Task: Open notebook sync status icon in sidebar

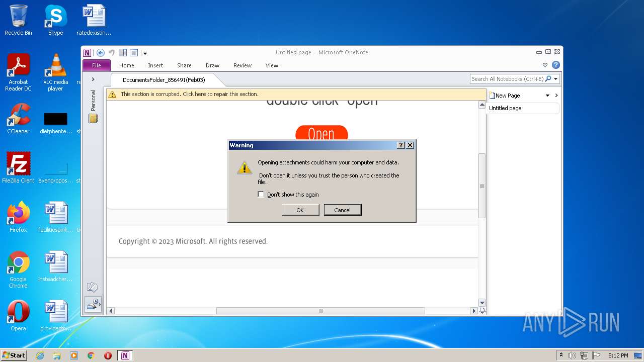Action: coord(93,304)
